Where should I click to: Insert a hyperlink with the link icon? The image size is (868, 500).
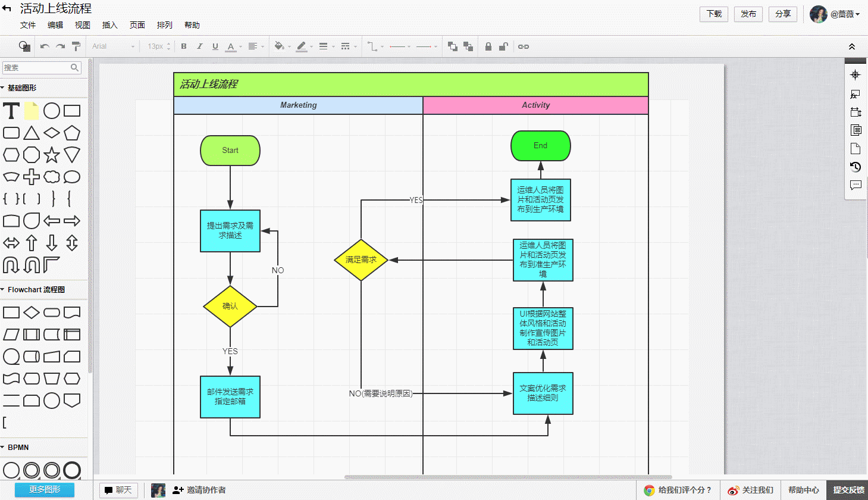pyautogui.click(x=524, y=46)
